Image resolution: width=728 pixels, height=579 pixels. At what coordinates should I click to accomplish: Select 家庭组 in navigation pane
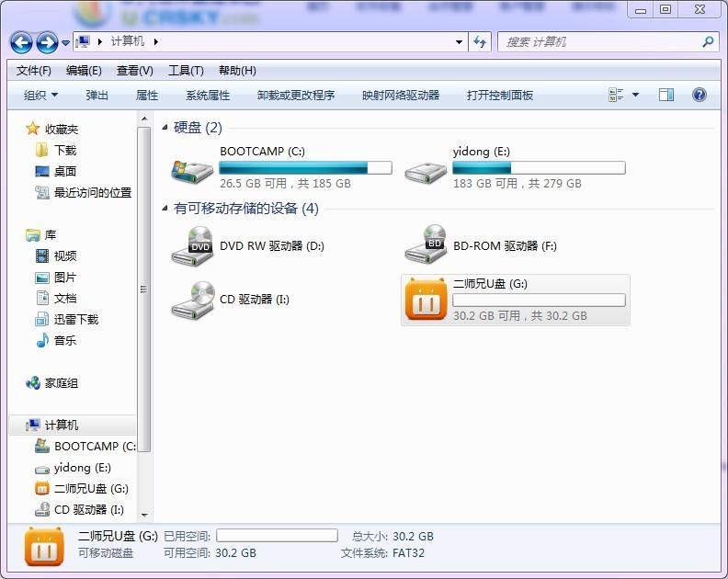coord(52,383)
